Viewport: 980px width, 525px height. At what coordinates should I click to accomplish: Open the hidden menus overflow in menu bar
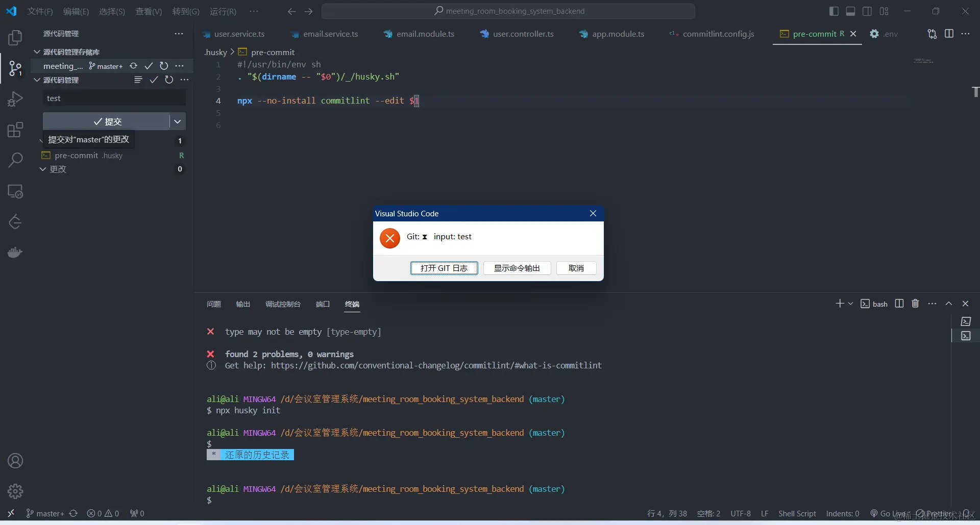tap(254, 11)
